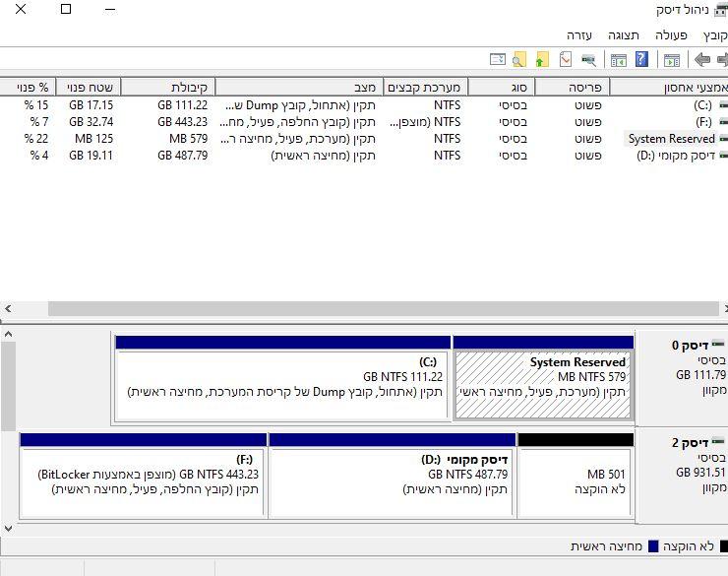Screen dimensions: 728x576
Task: Select the System Reserved volume in list
Action: [671, 139]
